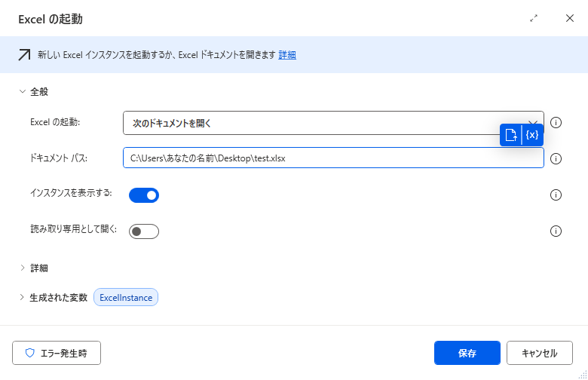Screen dimensions: 588x380
Task: Click the select file icon button
Action: coord(511,135)
